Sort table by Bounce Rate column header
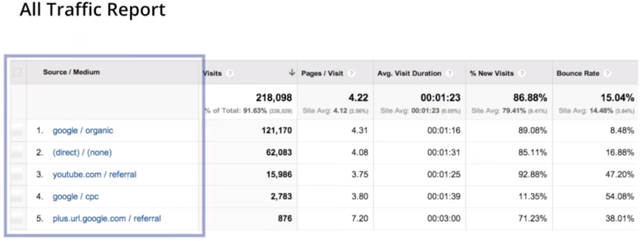This screenshot has width=644, height=241. [578, 73]
